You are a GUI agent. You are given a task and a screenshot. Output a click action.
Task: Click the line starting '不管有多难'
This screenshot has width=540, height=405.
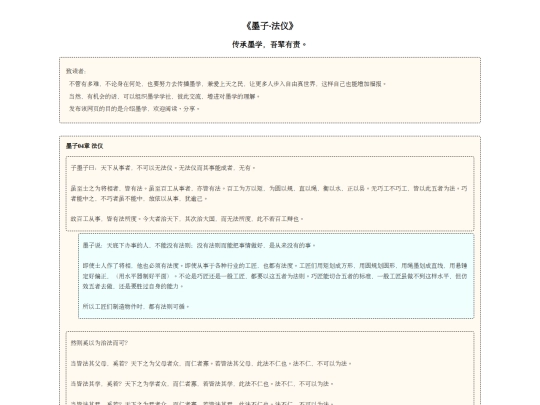click(x=227, y=84)
